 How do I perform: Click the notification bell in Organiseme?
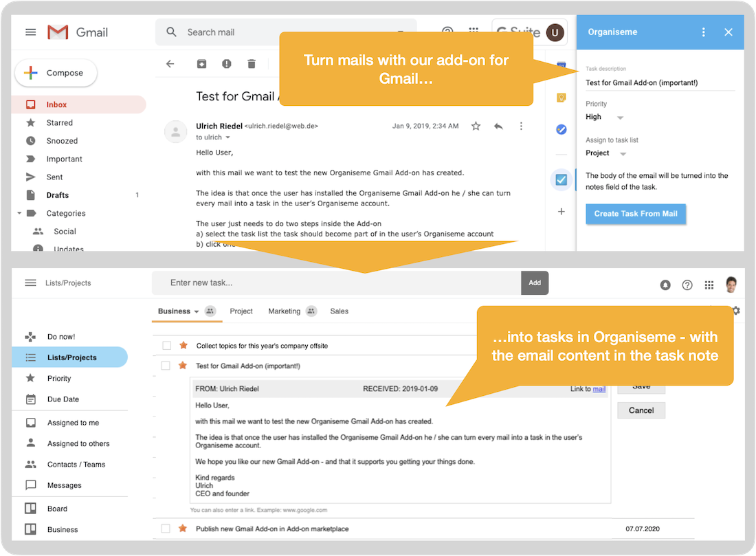(x=665, y=284)
